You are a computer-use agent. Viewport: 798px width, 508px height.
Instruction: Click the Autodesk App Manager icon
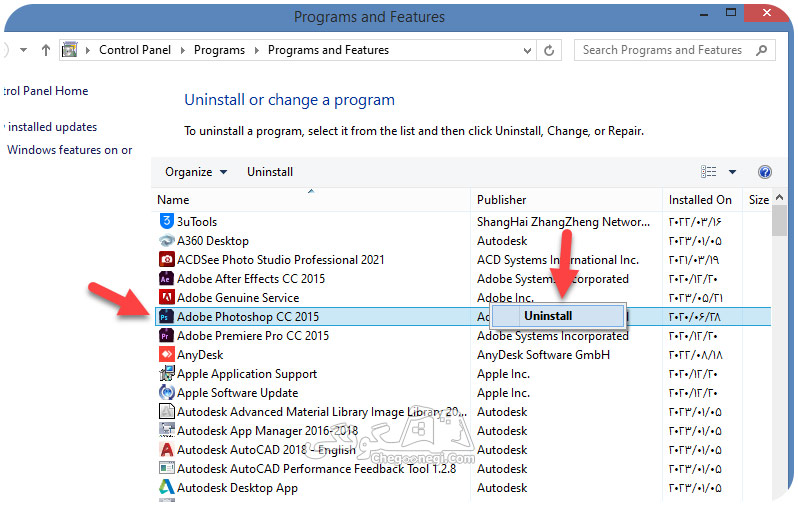(166, 430)
